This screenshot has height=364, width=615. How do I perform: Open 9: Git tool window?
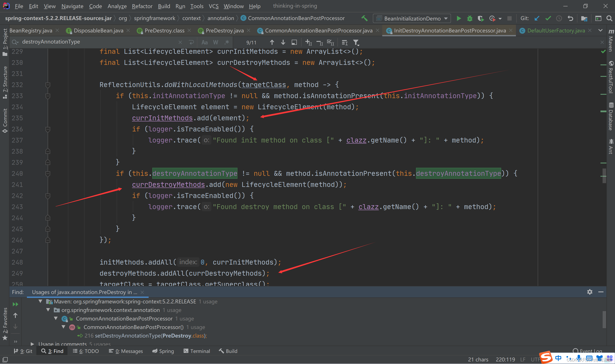(x=23, y=351)
